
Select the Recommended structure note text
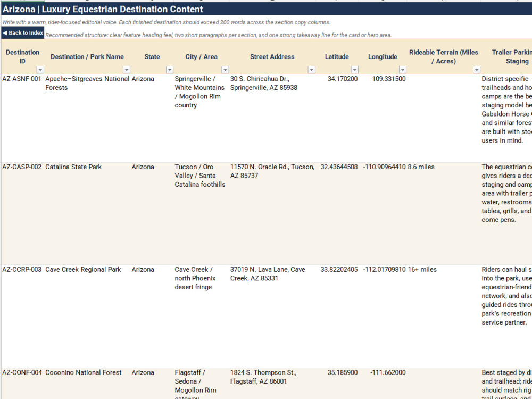point(219,35)
